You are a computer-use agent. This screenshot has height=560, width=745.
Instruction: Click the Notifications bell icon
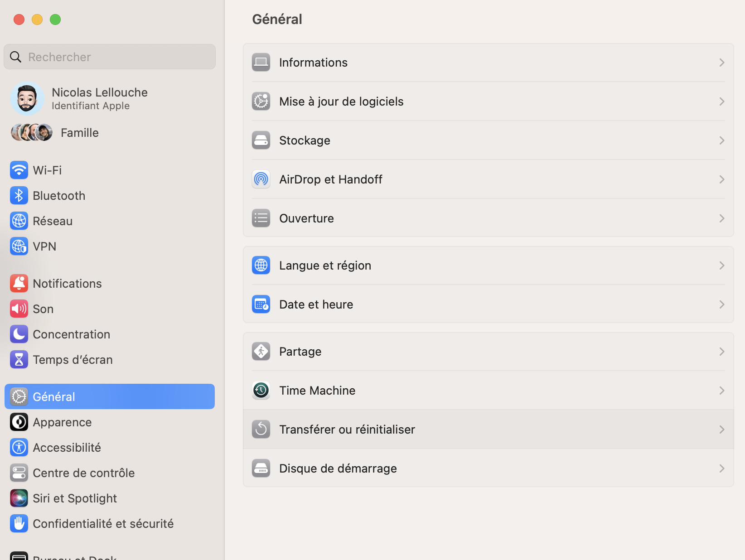[x=19, y=284]
